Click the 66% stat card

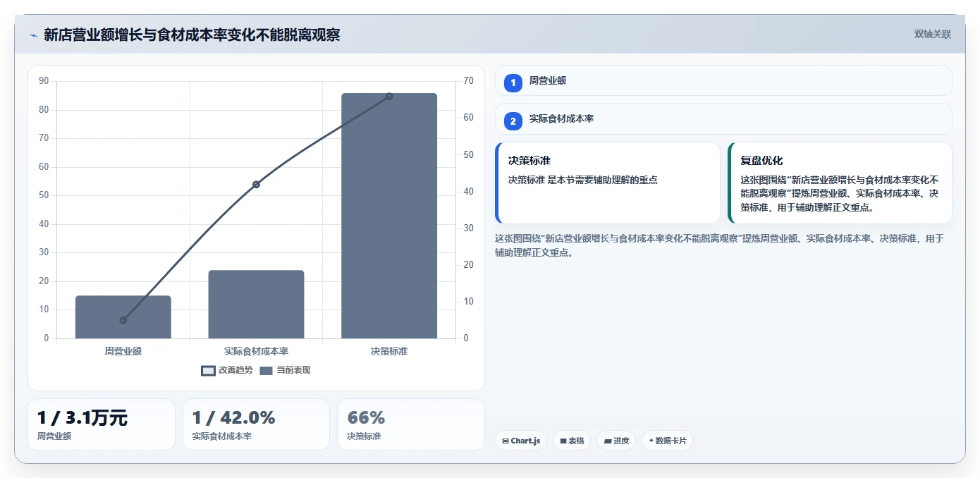tap(411, 424)
